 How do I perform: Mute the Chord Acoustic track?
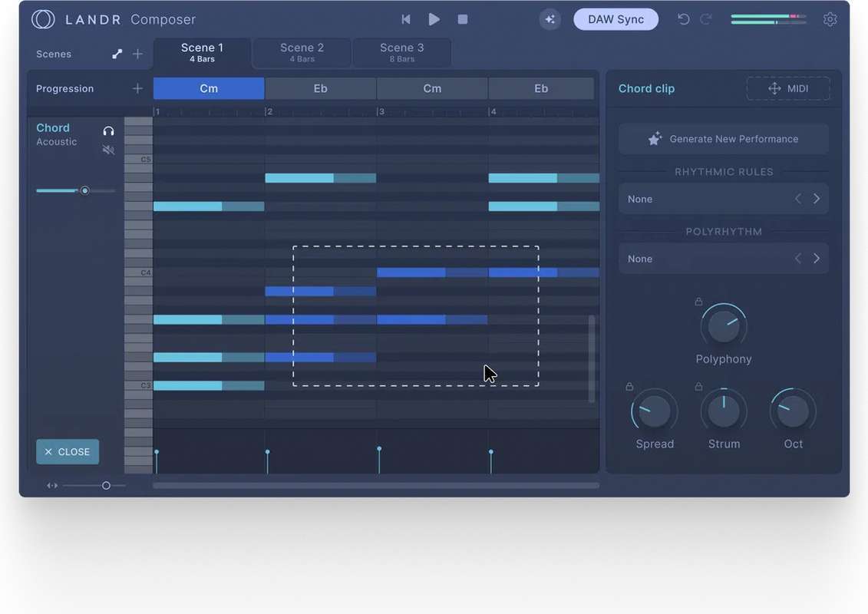[x=108, y=150]
